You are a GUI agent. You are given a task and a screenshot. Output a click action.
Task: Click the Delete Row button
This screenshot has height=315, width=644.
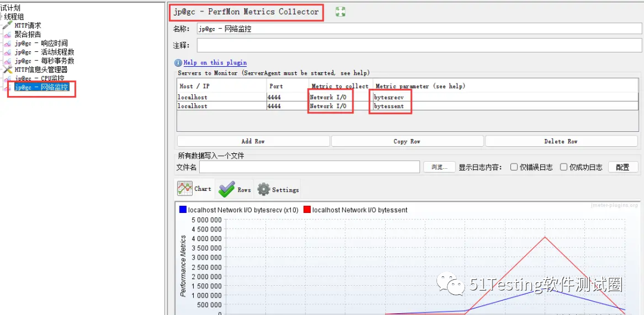[561, 141]
